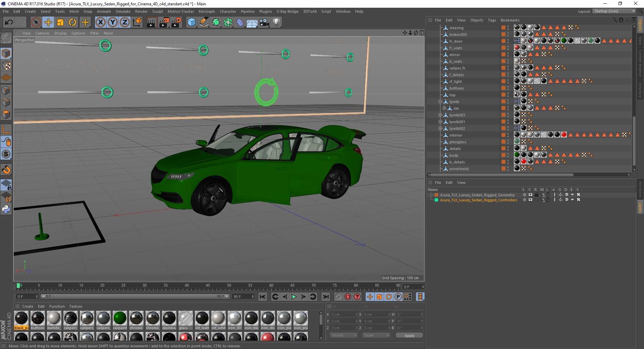The image size is (644, 349).
Task: Go to start of animation
Action: tap(263, 297)
